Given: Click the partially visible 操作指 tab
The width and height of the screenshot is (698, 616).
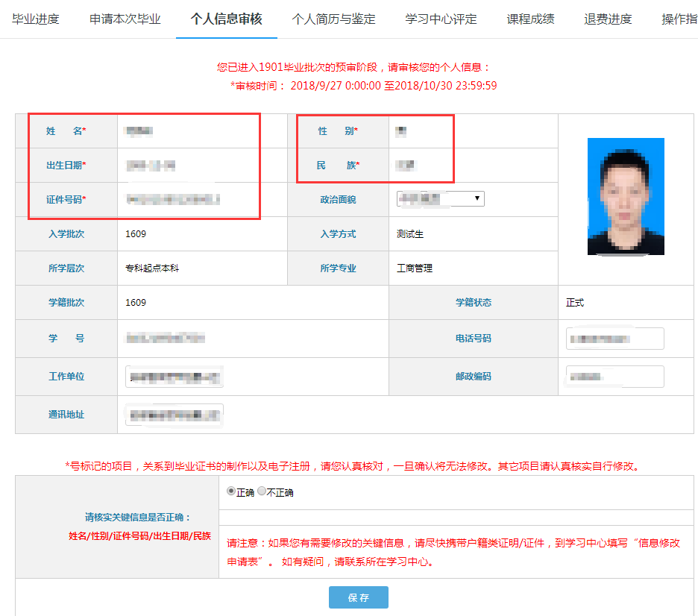Looking at the screenshot, I should tap(679, 19).
